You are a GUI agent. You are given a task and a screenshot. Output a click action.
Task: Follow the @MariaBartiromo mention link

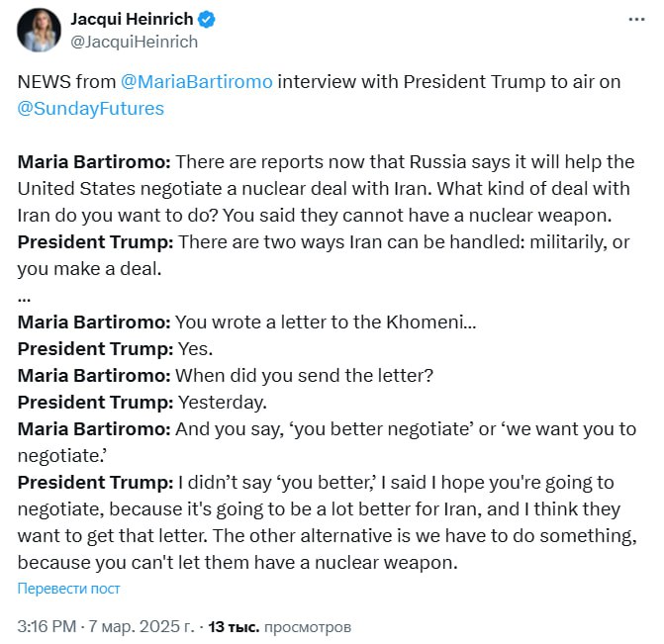[195, 82]
